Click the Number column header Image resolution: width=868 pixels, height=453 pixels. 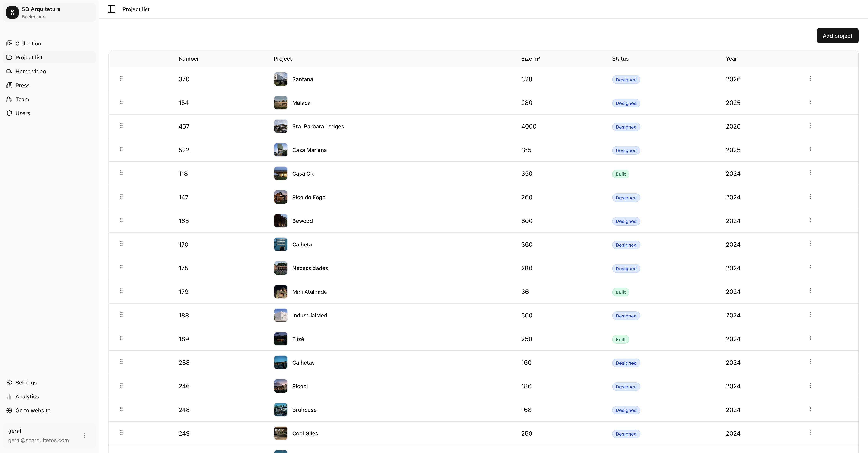click(x=189, y=58)
